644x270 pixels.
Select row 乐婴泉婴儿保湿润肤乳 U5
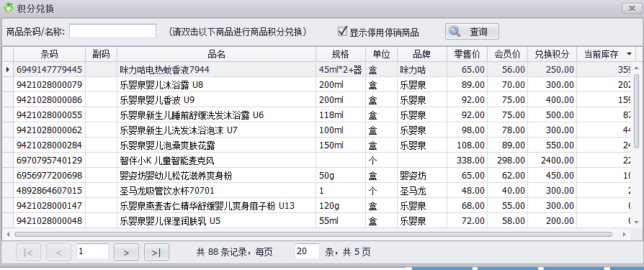316,221
